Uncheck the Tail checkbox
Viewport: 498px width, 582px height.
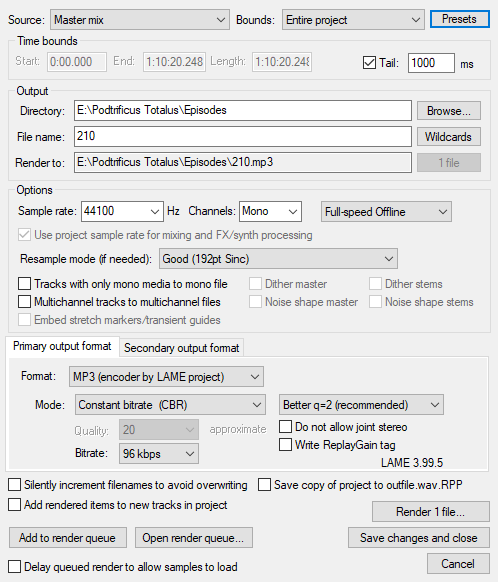coord(369,62)
